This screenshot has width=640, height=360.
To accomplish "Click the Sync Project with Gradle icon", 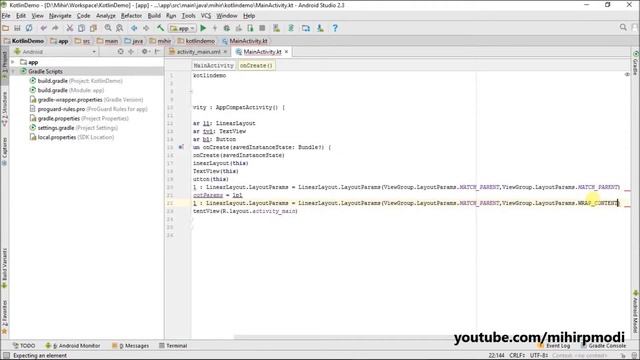I will (x=291, y=28).
